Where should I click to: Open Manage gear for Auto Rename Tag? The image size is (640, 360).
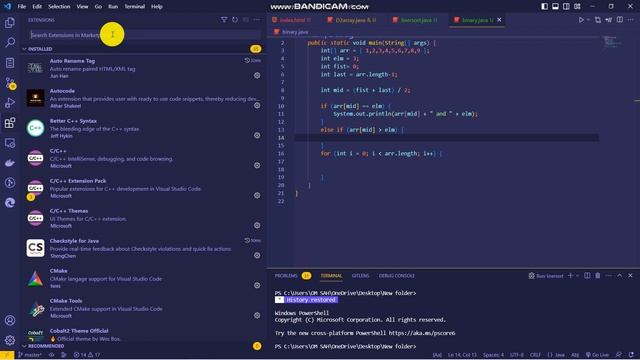point(257,76)
